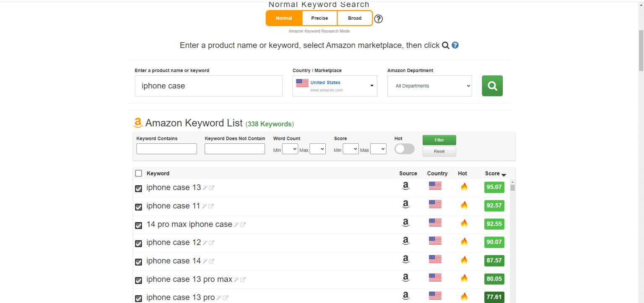
Task: Click the blue info question icon
Action: (x=455, y=45)
